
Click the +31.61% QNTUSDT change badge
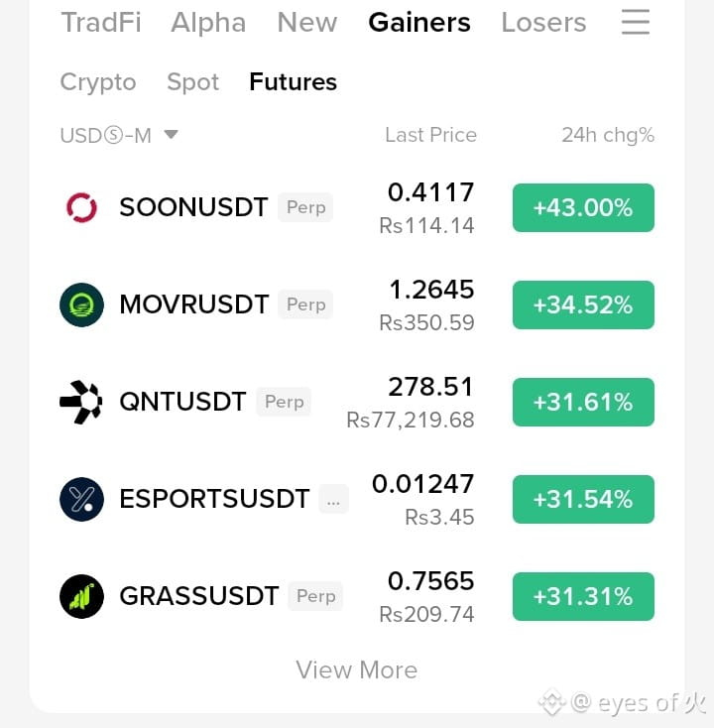pos(583,402)
